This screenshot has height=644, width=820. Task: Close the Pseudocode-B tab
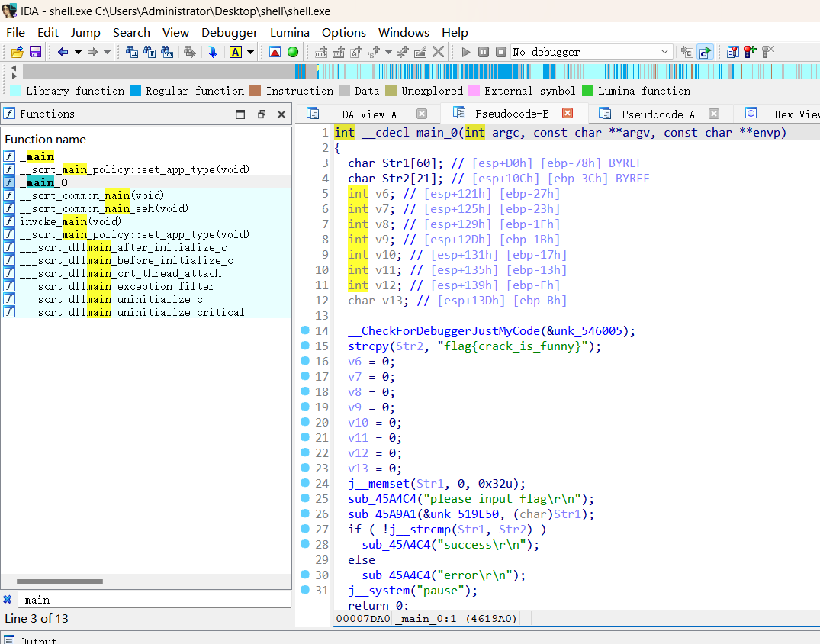click(x=568, y=113)
